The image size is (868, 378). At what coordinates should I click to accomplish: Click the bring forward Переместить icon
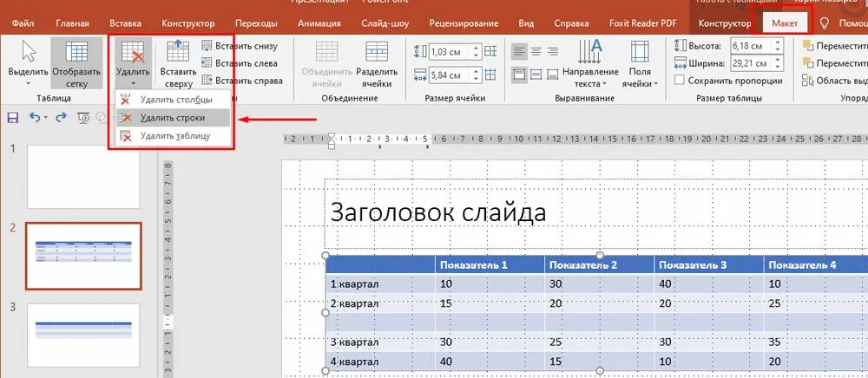[x=807, y=46]
